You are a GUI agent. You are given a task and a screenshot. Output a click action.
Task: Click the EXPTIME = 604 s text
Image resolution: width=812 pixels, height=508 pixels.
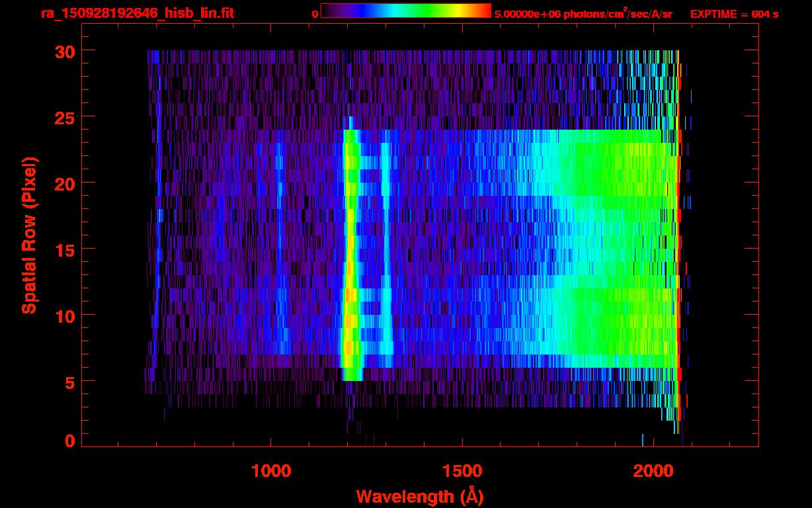click(x=734, y=14)
